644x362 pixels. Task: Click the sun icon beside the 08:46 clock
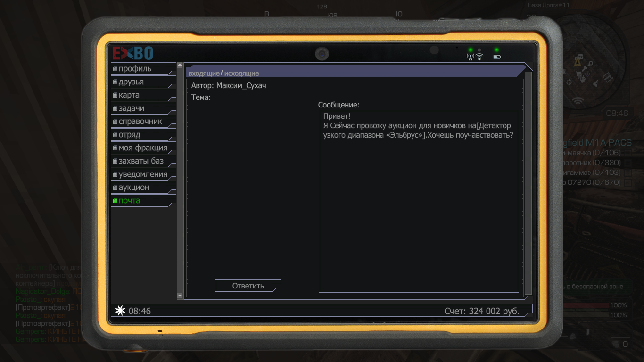pos(120,311)
